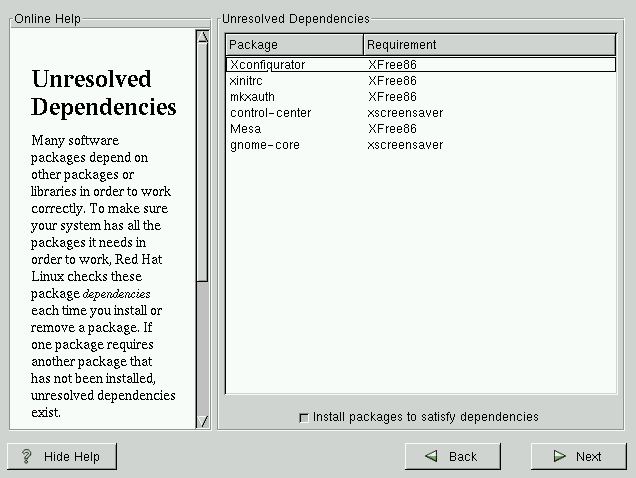This screenshot has width=636, height=478.
Task: Click the right arrow icon on Next
Action: pyautogui.click(x=561, y=456)
